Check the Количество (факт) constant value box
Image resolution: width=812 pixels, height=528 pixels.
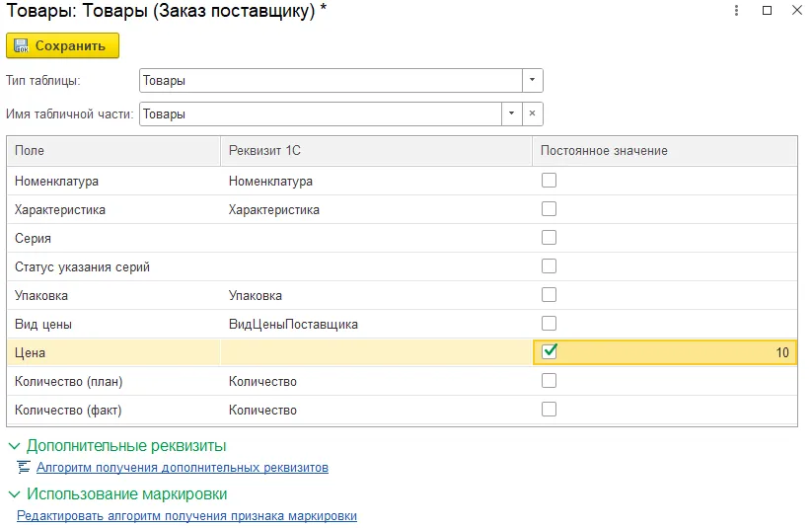(550, 409)
